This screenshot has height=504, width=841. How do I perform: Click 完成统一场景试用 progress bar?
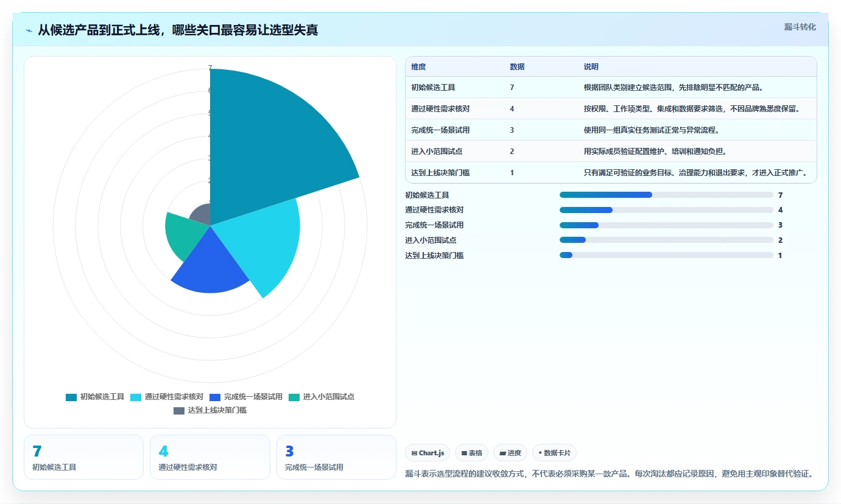pos(666,225)
